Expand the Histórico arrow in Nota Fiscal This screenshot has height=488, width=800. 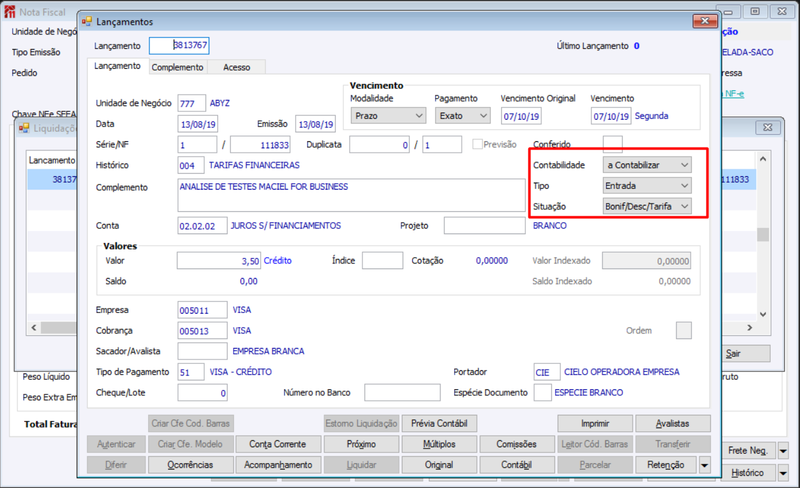[783, 473]
